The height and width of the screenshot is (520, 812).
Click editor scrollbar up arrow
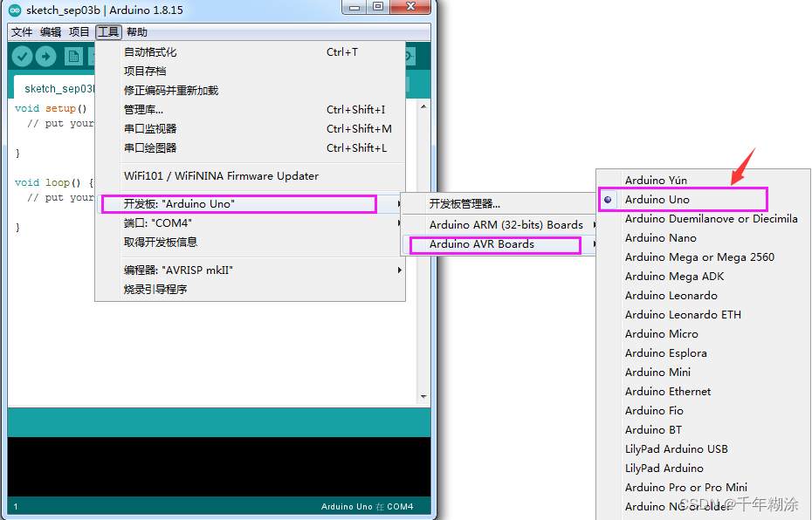[x=423, y=106]
